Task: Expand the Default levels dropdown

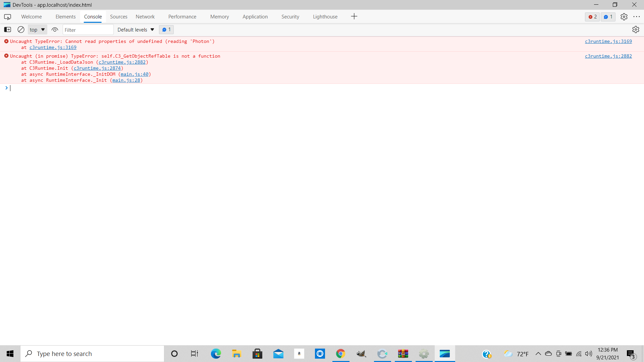Action: (x=136, y=29)
